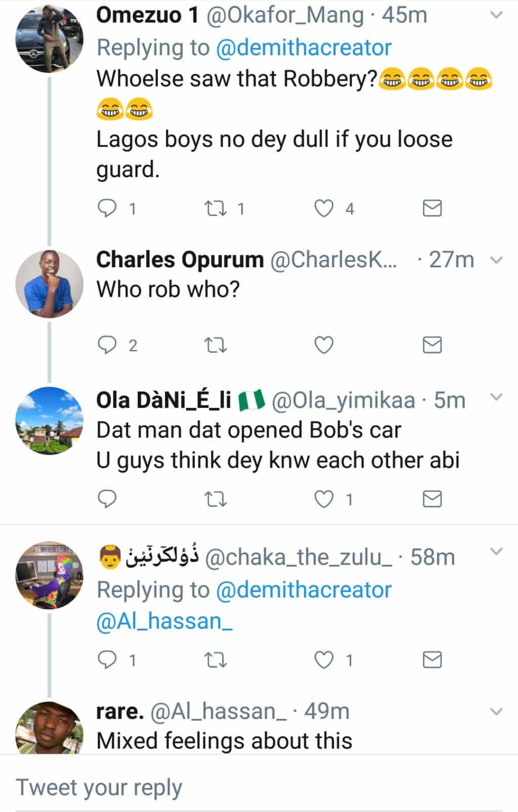Image resolution: width=518 pixels, height=812 pixels.
Task: Open the chevron menu on rare.'s tweet
Action: 497,712
